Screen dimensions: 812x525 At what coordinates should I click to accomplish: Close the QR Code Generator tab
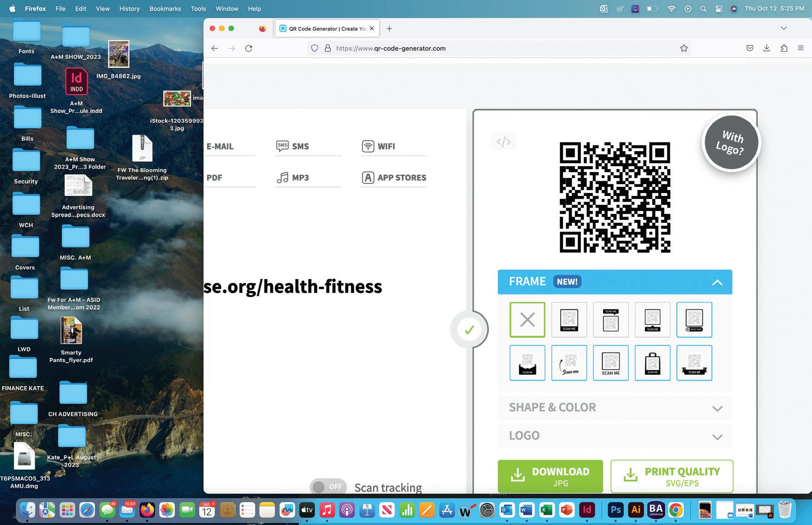click(x=372, y=28)
